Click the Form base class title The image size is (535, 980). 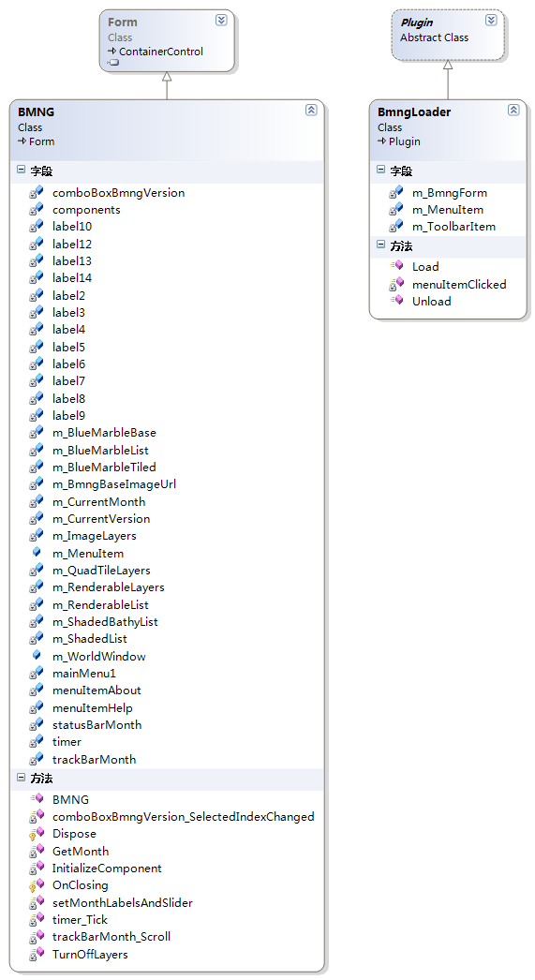(123, 22)
